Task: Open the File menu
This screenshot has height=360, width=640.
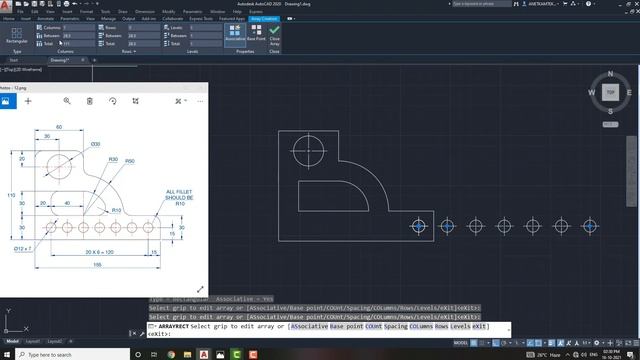Action: pos(20,11)
